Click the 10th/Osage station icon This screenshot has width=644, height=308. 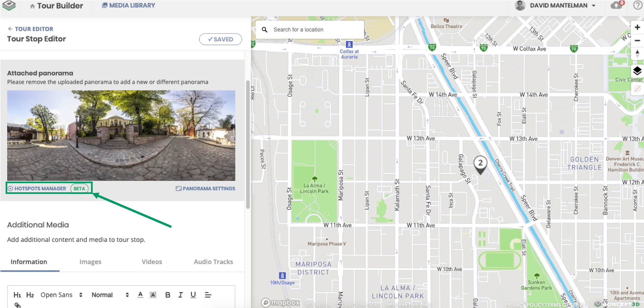pyautogui.click(x=283, y=275)
